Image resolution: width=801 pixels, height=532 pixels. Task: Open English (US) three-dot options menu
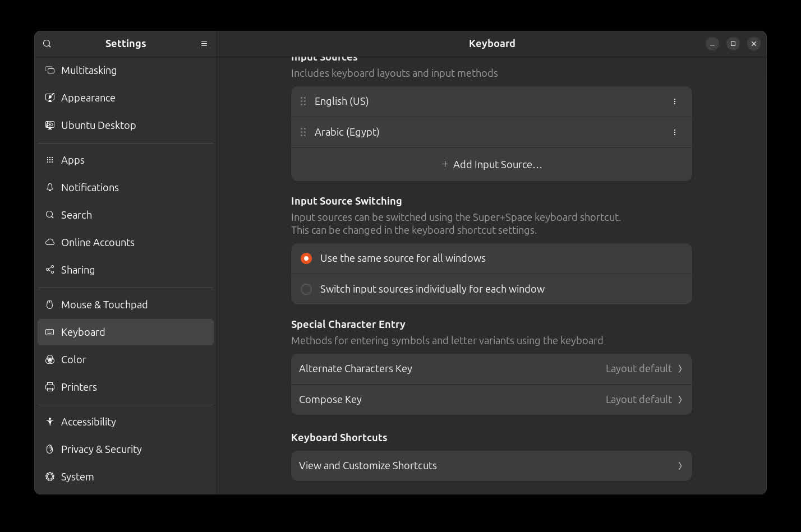pyautogui.click(x=674, y=101)
